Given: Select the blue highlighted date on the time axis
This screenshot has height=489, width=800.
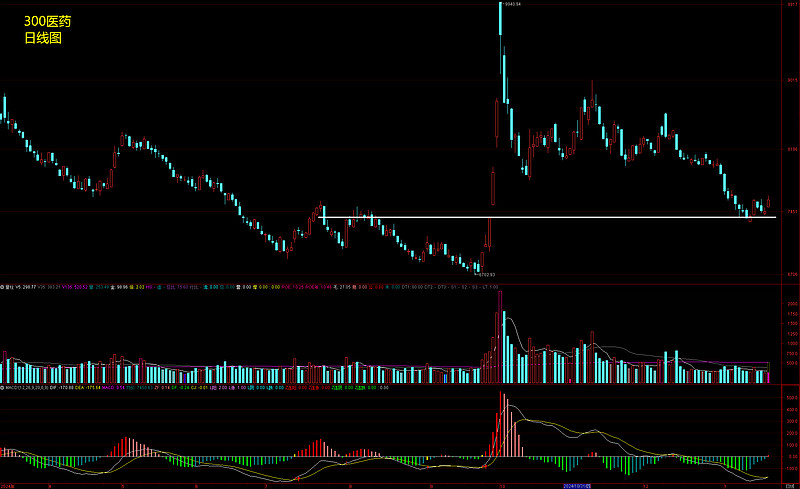Looking at the screenshot, I should (574, 485).
